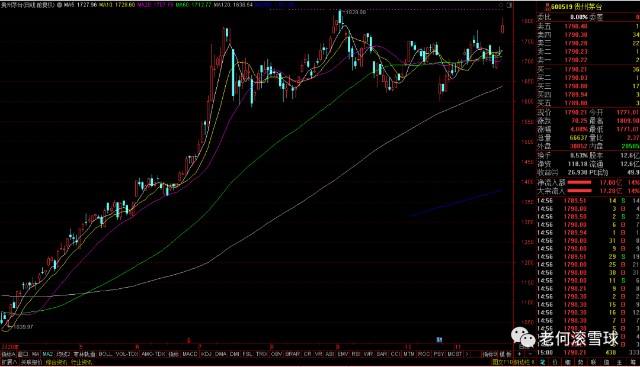Click the blue marker on the timeline axis
The width and height of the screenshot is (640, 367).
coord(439,340)
